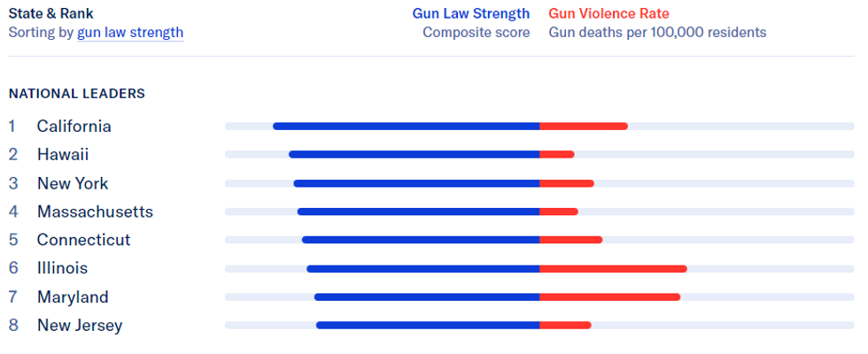Screen dimensions: 868x354
Task: Click New Jersey's blue strength bar
Action: click(x=428, y=326)
